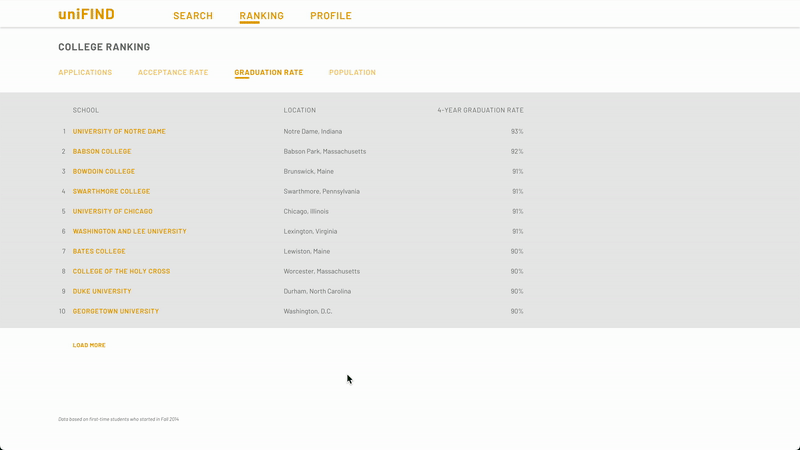
Task: Open the SEARCH navigation item
Action: click(x=193, y=16)
